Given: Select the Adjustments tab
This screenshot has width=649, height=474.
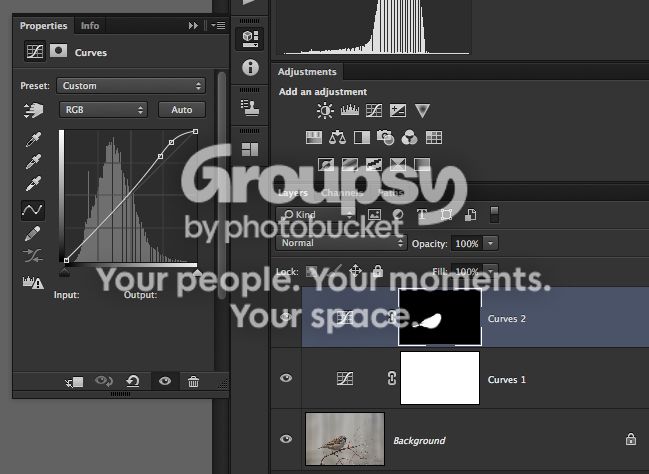Looking at the screenshot, I should pos(307,72).
